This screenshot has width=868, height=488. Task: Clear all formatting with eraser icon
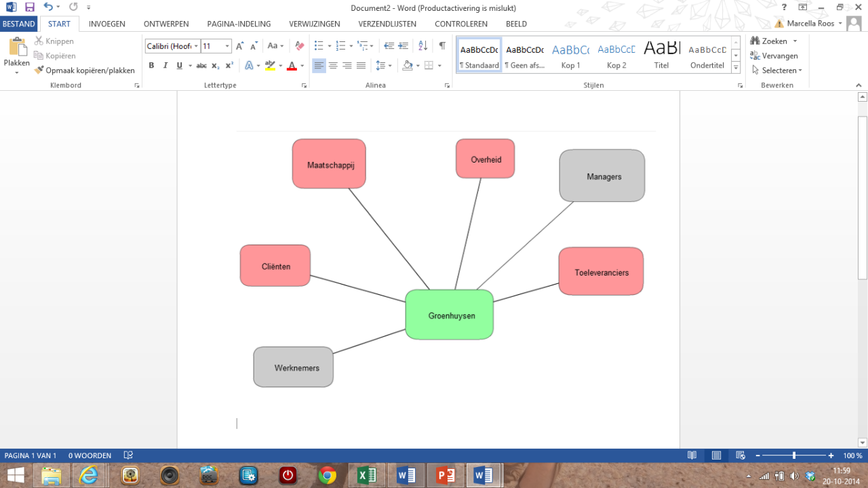point(300,46)
